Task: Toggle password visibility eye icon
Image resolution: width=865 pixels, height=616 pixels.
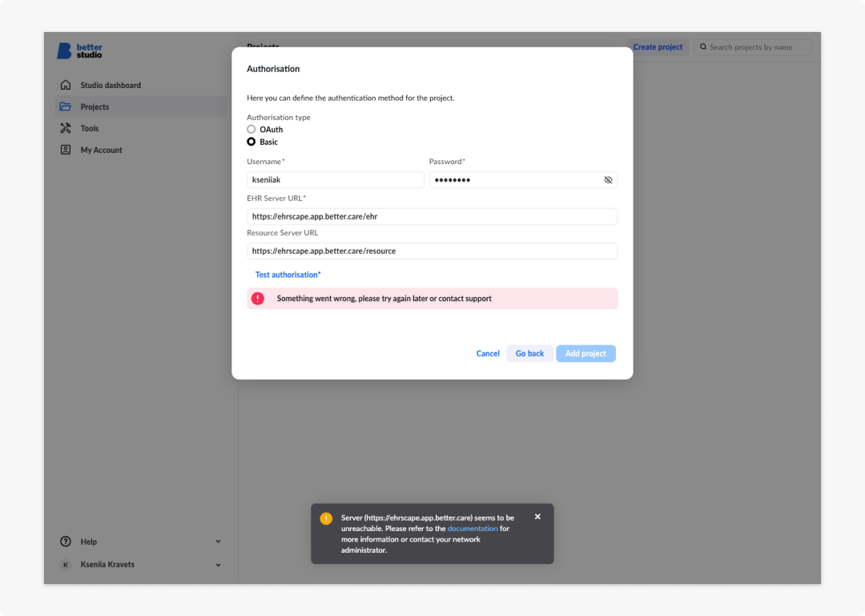Action: point(608,180)
